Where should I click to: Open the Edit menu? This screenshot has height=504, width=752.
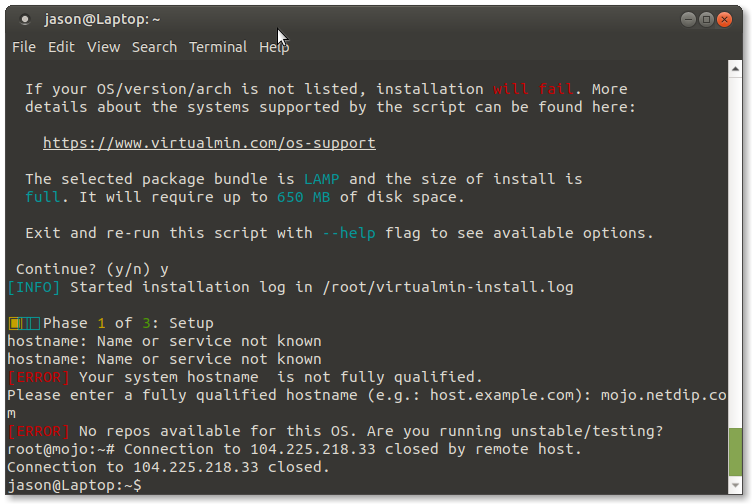pos(61,47)
